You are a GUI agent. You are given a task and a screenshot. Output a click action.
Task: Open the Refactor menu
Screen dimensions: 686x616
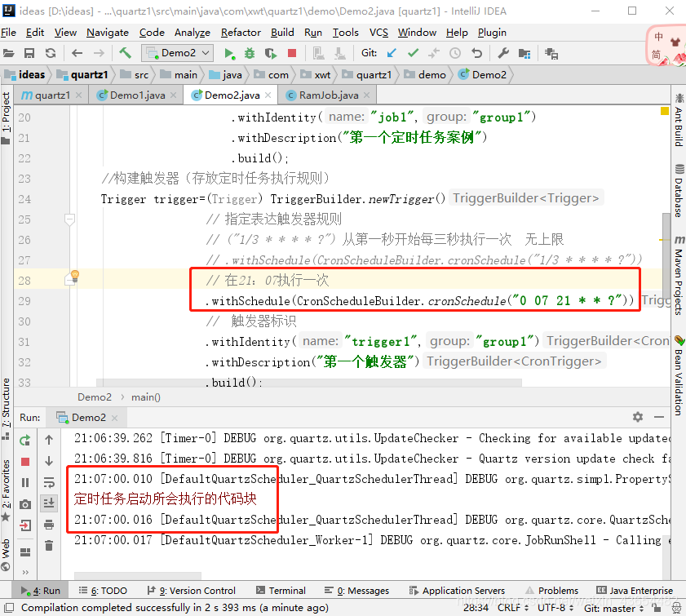241,33
